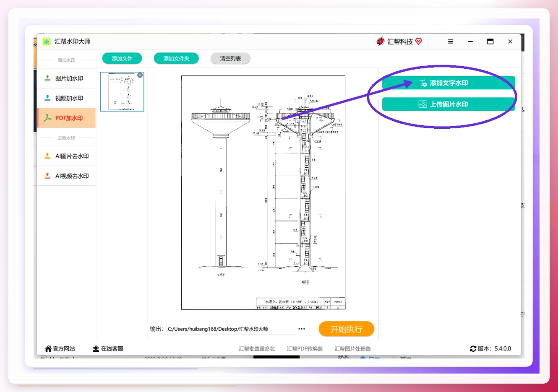
Task: Maximize the 汇帮水印大师 window
Action: tap(490, 42)
